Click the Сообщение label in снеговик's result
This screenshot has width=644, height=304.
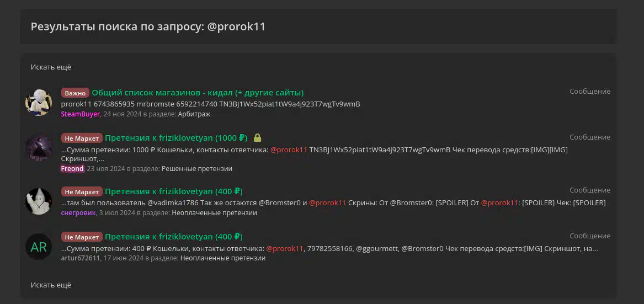coord(590,190)
